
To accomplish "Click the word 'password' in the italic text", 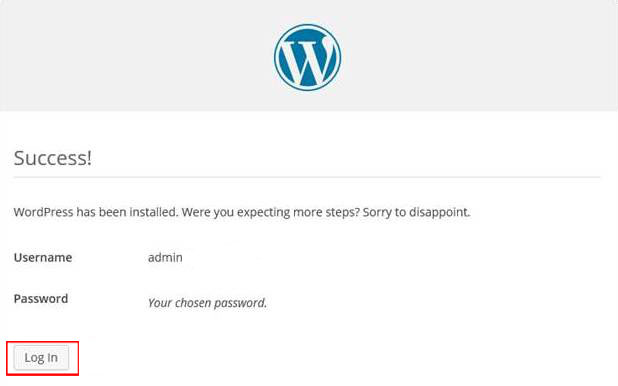I will pos(239,303).
